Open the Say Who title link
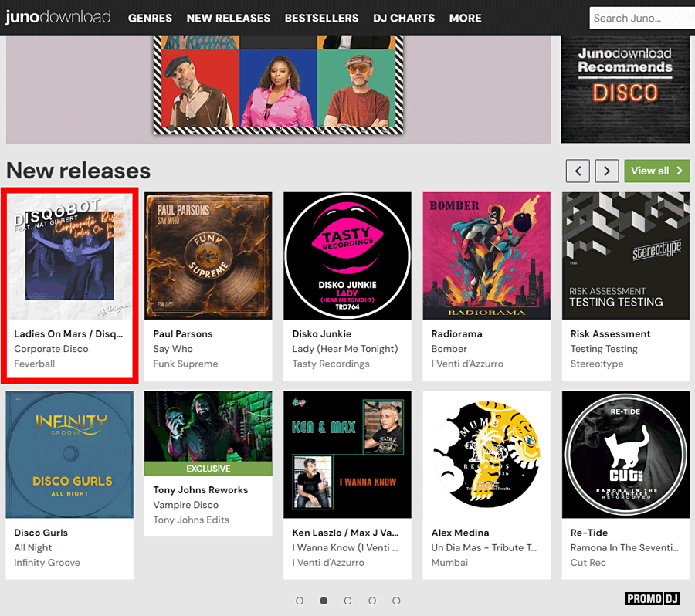 (x=173, y=349)
